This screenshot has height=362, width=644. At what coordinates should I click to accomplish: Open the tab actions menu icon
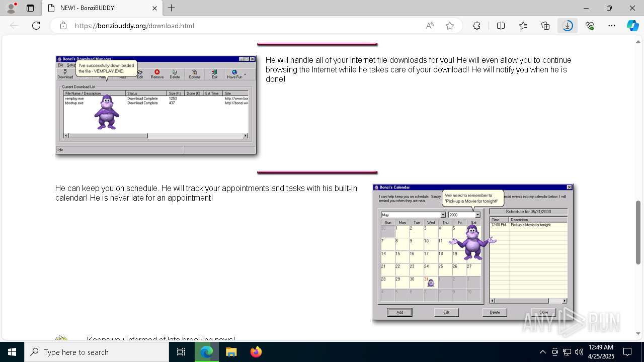click(x=30, y=8)
